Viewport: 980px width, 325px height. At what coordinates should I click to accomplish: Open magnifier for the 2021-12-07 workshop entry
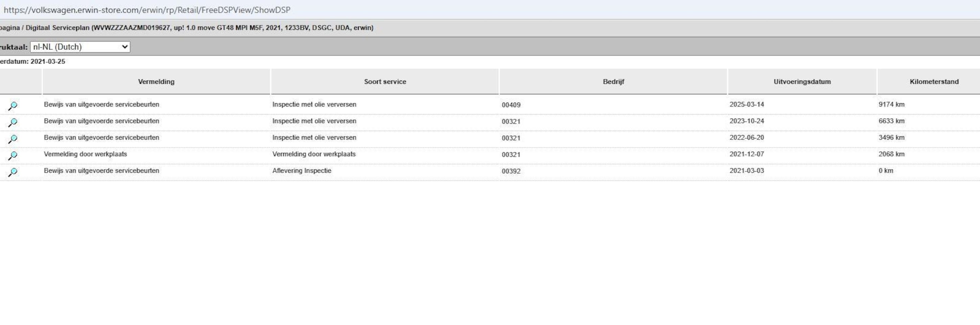coord(13,155)
